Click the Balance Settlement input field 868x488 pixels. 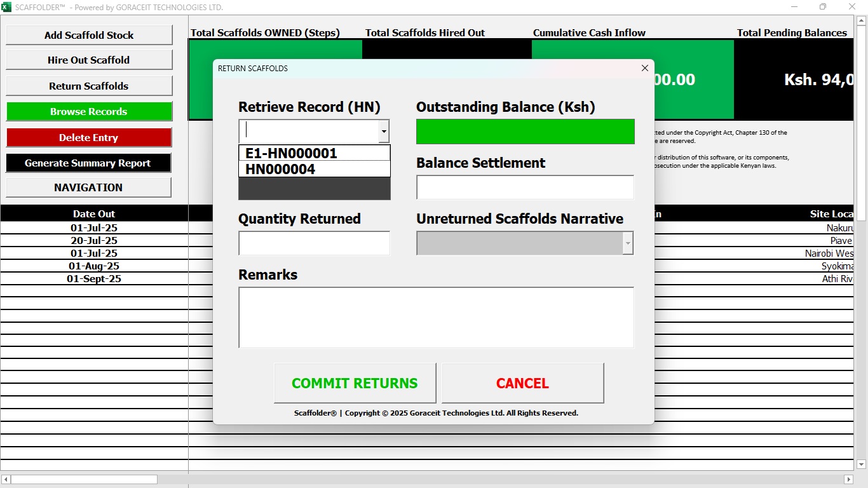(x=525, y=187)
